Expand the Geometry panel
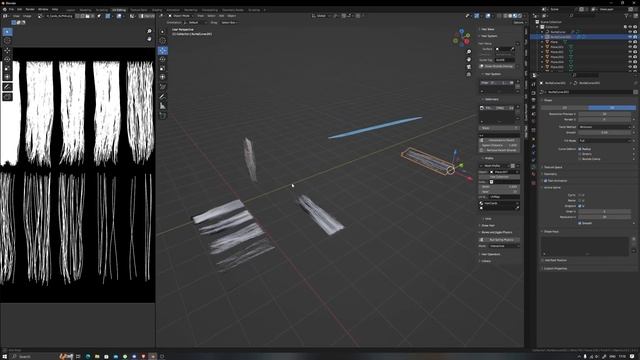The image size is (640, 360). point(551,174)
